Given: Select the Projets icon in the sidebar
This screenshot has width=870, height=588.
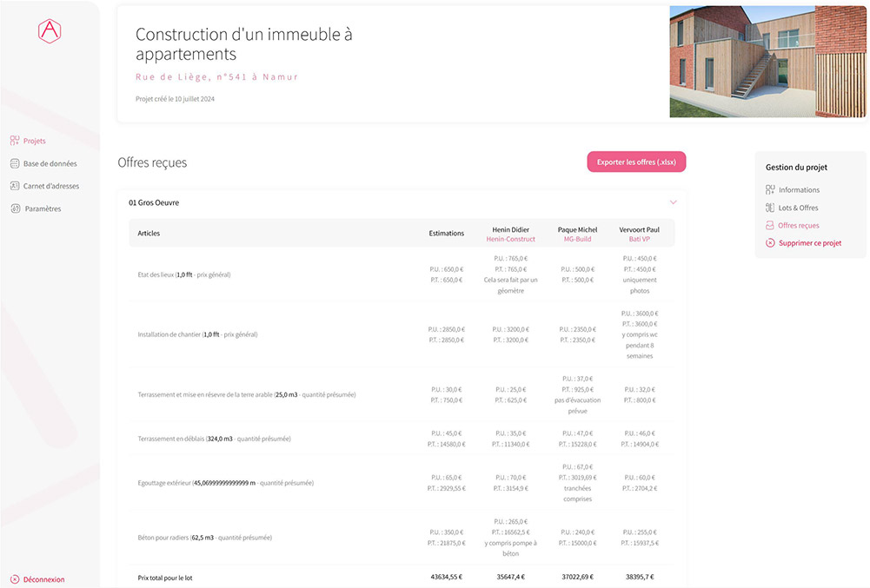Looking at the screenshot, I should click(x=14, y=140).
